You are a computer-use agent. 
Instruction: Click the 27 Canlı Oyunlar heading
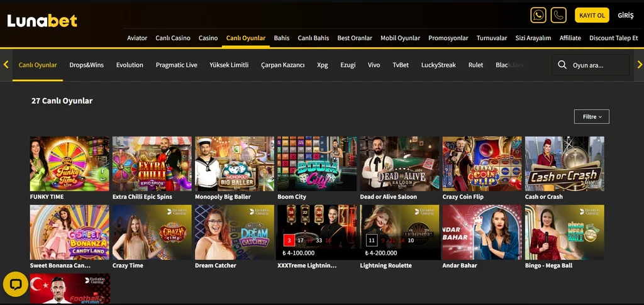click(x=62, y=101)
